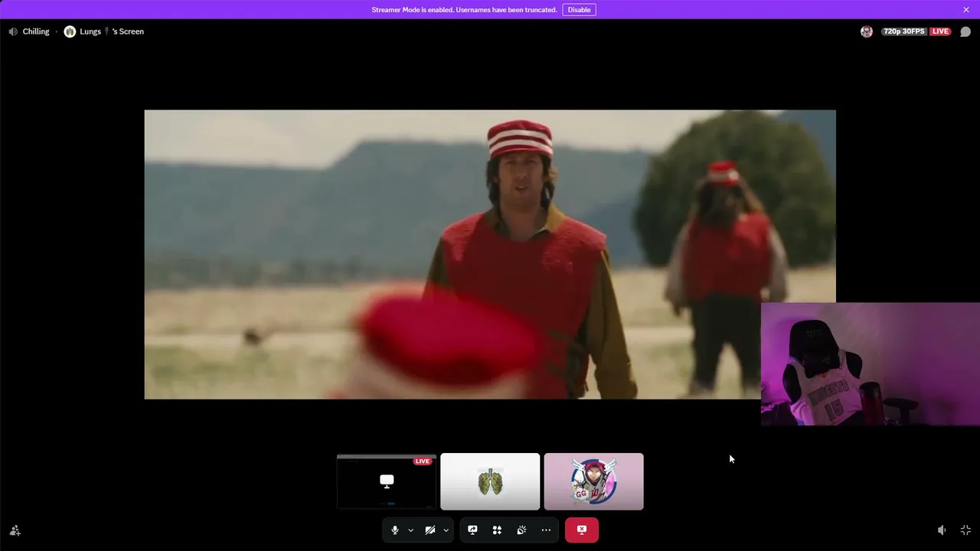
Task: Select the live screen share tile
Action: point(387,481)
